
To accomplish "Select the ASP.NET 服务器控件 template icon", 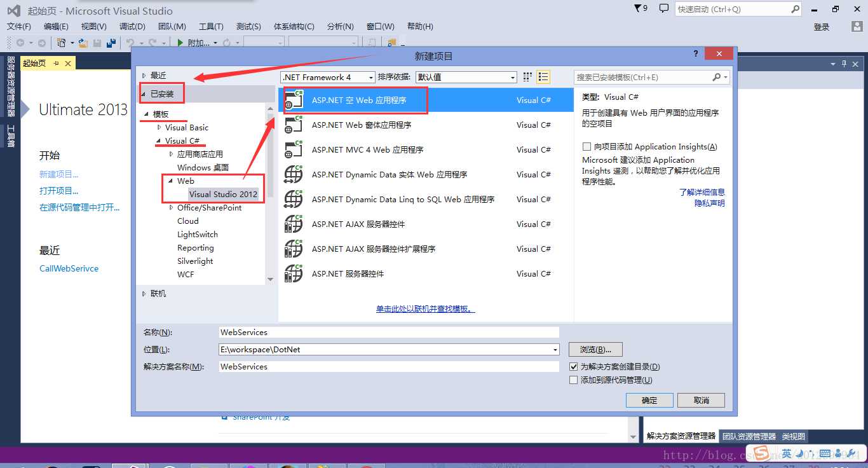I will pos(294,273).
